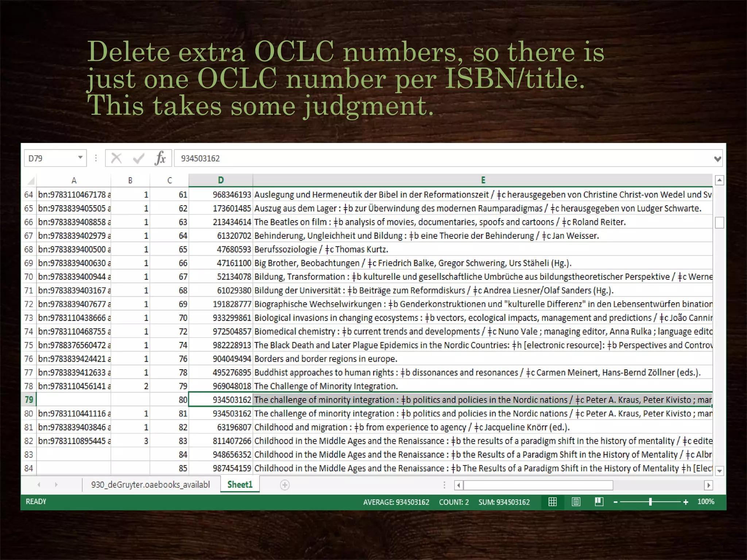
Task: Select the Sheet1 tab
Action: click(x=240, y=485)
